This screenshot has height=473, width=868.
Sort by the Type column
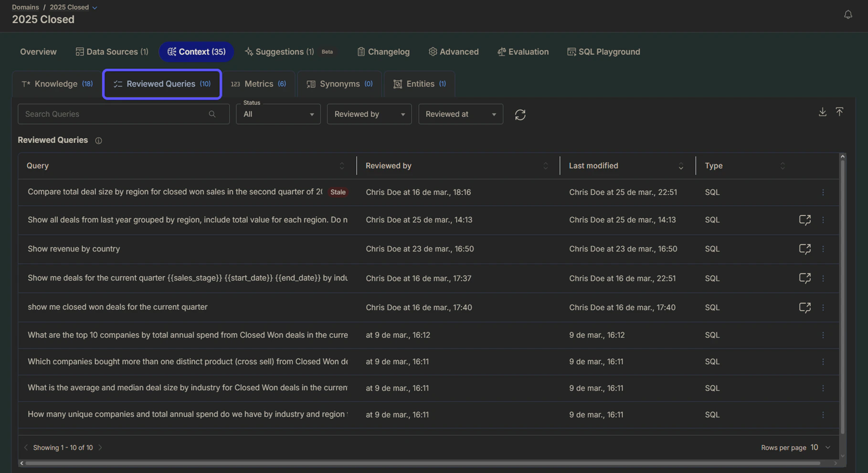tap(783, 166)
